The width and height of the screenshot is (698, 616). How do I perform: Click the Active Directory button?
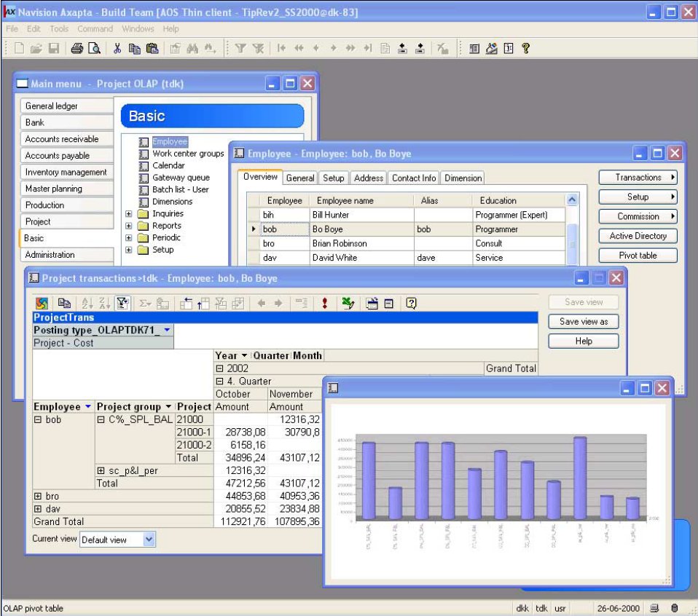tap(638, 236)
